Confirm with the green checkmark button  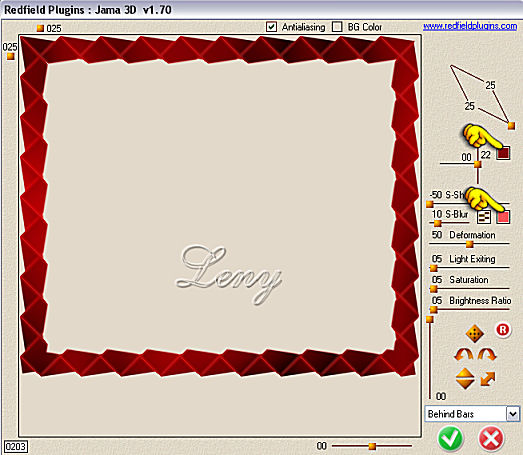point(450,439)
